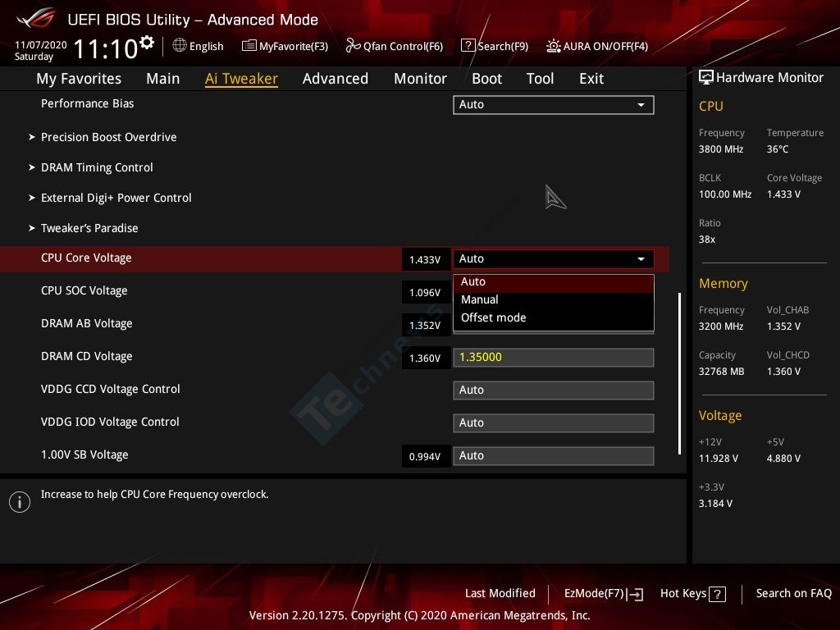Click the 11:10 clock time

pyautogui.click(x=106, y=48)
